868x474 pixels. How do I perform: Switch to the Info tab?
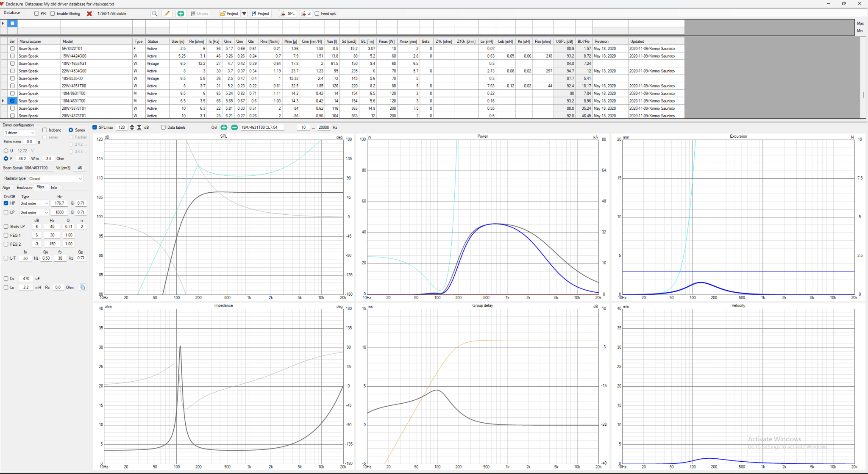click(x=54, y=187)
